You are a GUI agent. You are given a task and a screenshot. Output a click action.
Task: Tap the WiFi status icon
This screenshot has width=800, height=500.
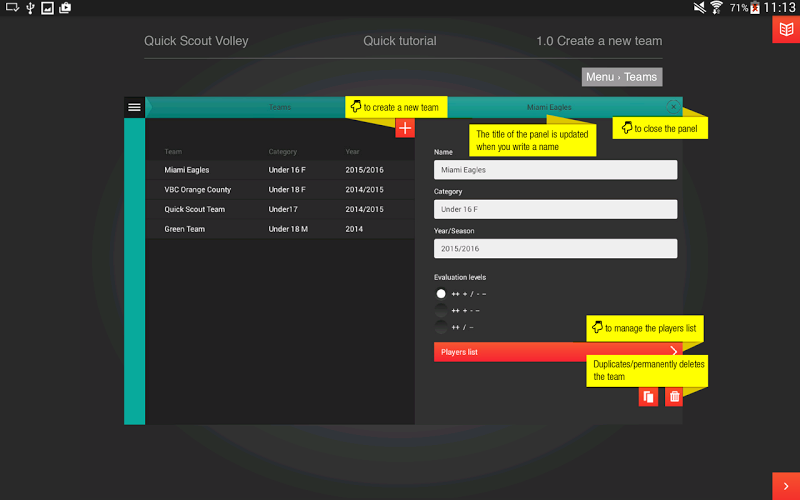pyautogui.click(x=716, y=7)
